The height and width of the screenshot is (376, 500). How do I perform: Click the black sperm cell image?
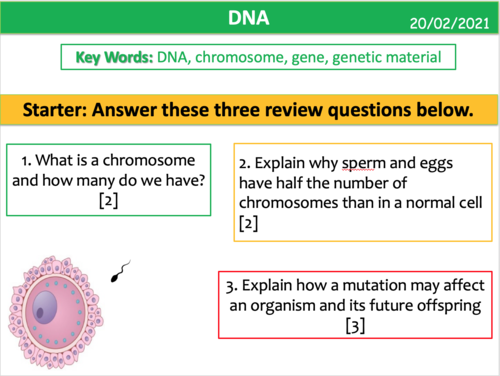click(120, 271)
